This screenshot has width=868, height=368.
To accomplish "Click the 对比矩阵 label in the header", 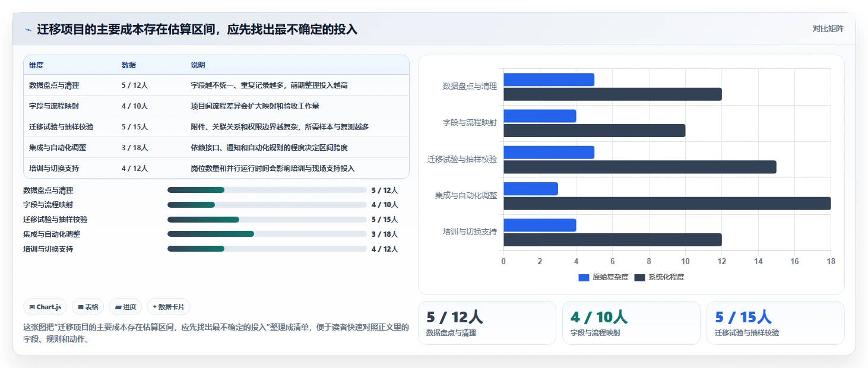I will pos(828,28).
